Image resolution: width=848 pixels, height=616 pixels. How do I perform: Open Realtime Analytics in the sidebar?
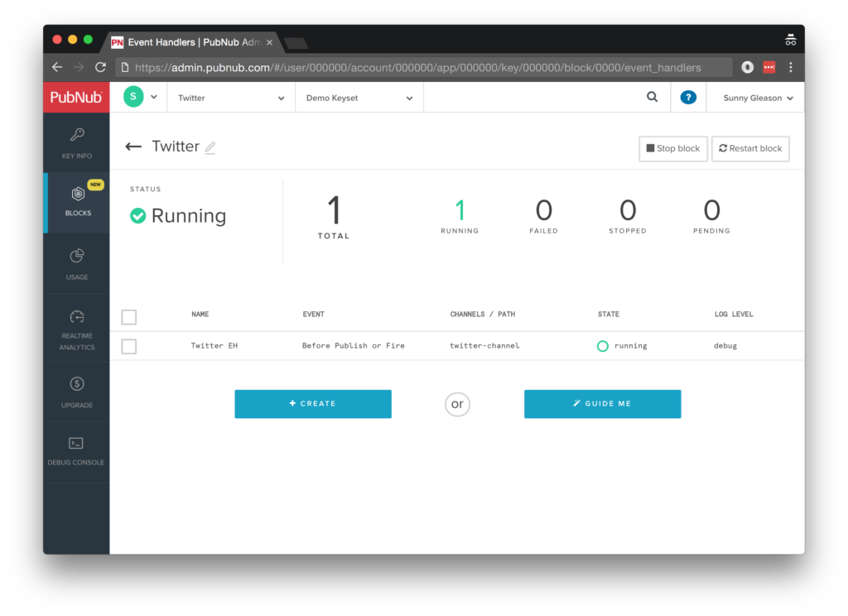tap(76, 328)
